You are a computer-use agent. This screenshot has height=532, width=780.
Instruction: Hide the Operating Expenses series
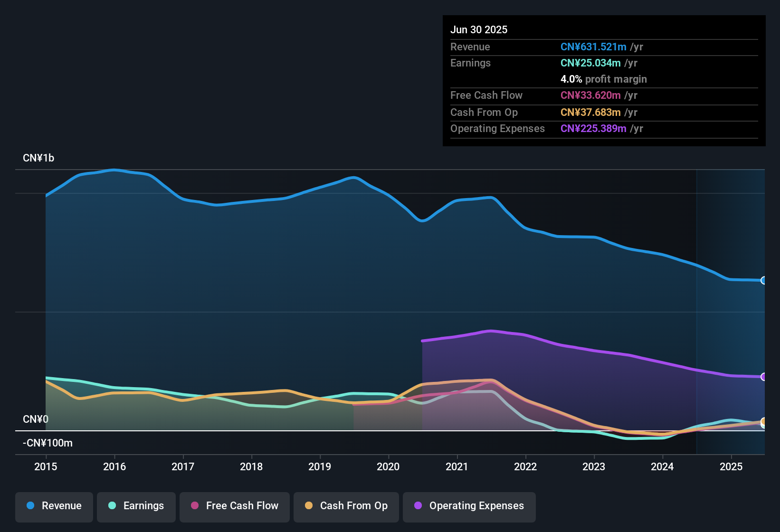pos(469,506)
